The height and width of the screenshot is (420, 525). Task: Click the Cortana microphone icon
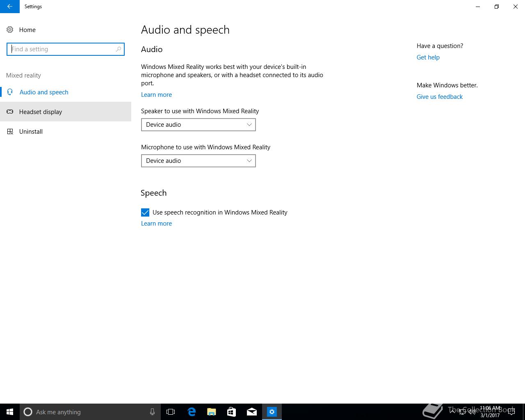tap(152, 412)
